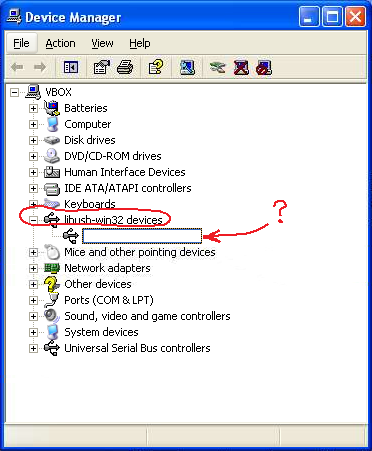The image size is (372, 451).
Task: Close the Device Manager window
Action: tap(355, 17)
